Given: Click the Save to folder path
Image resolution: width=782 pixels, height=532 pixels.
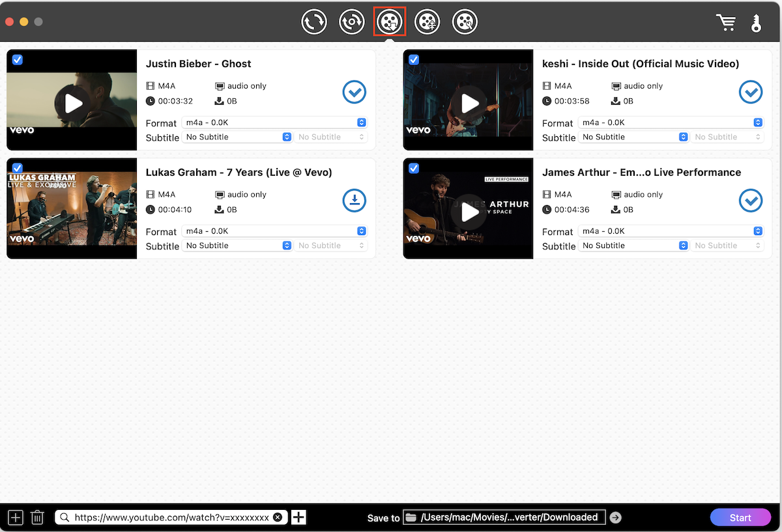Looking at the screenshot, I should pos(504,518).
